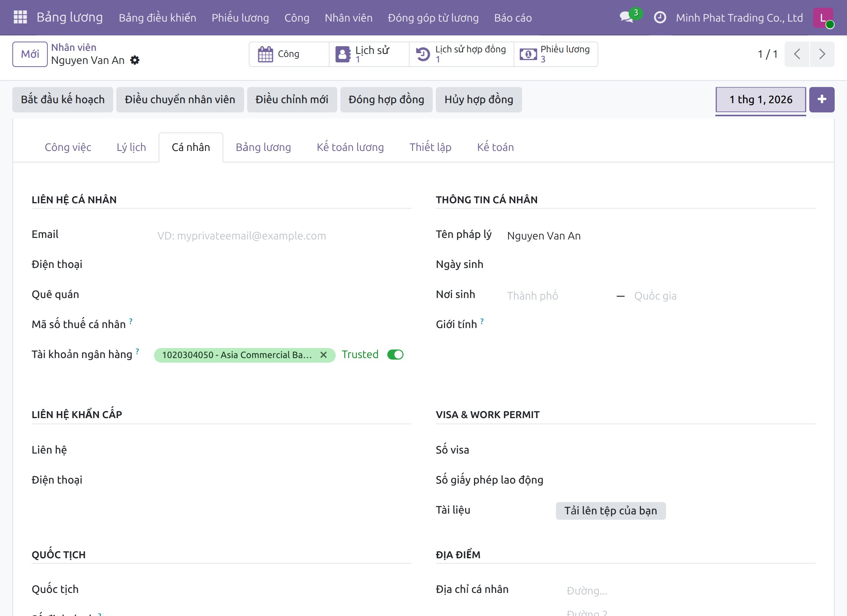
Task: Click Hủy hợp đồng button
Action: (x=479, y=100)
